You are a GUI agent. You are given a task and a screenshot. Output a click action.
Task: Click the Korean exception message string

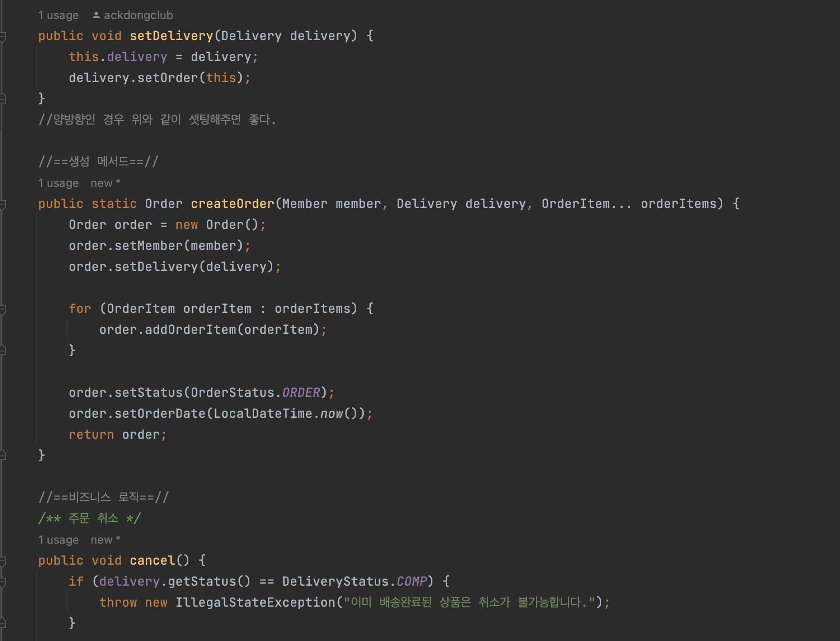[470, 602]
